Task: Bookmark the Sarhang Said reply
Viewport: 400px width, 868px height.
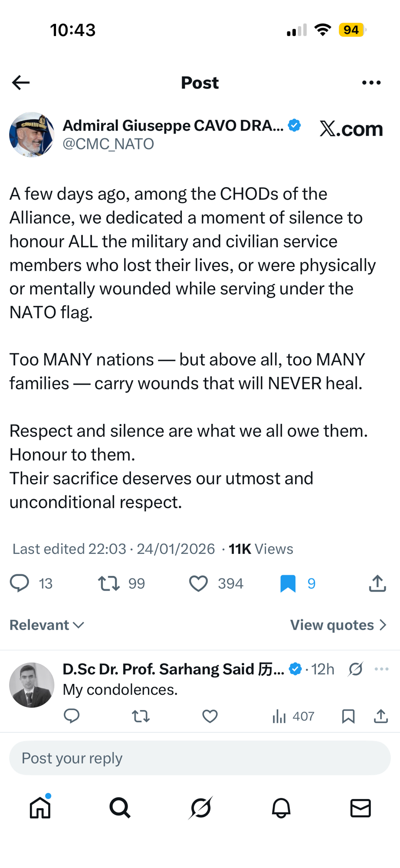Action: pos(348,716)
